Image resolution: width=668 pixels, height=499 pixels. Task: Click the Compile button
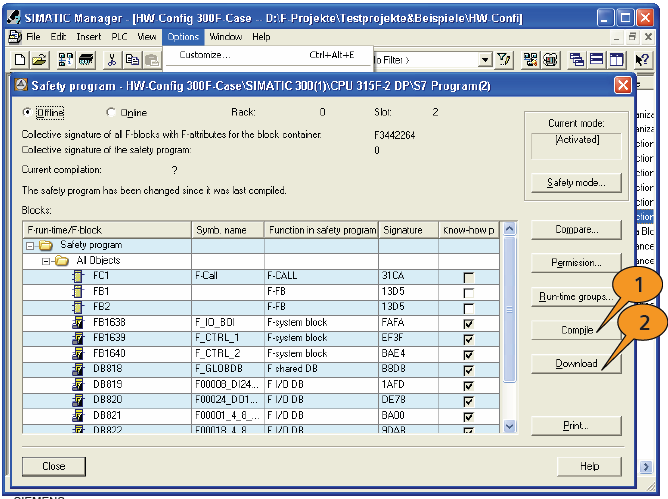pos(576,330)
